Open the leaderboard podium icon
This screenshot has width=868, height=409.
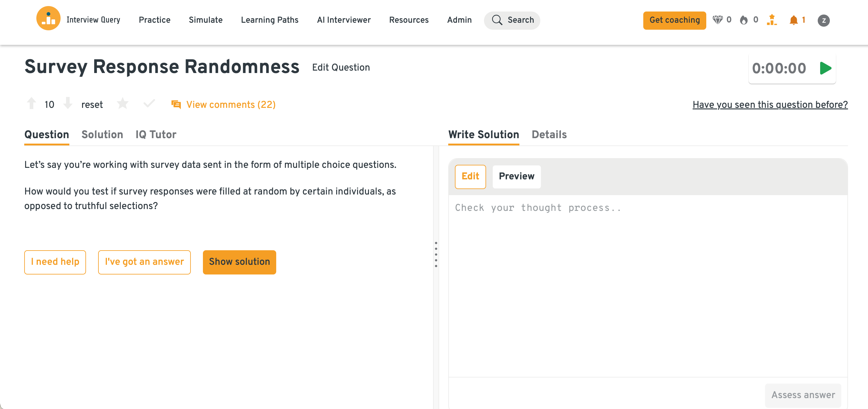pos(772,20)
